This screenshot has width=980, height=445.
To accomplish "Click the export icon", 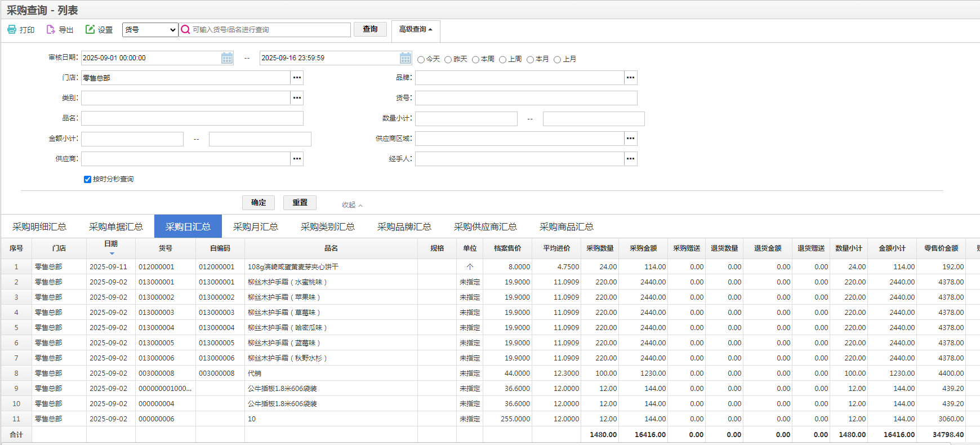I will click(x=51, y=29).
